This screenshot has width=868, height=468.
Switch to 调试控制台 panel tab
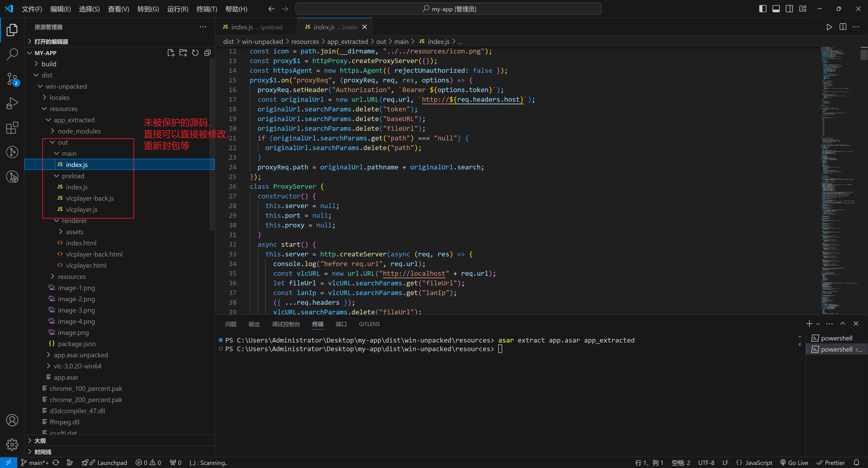point(286,324)
